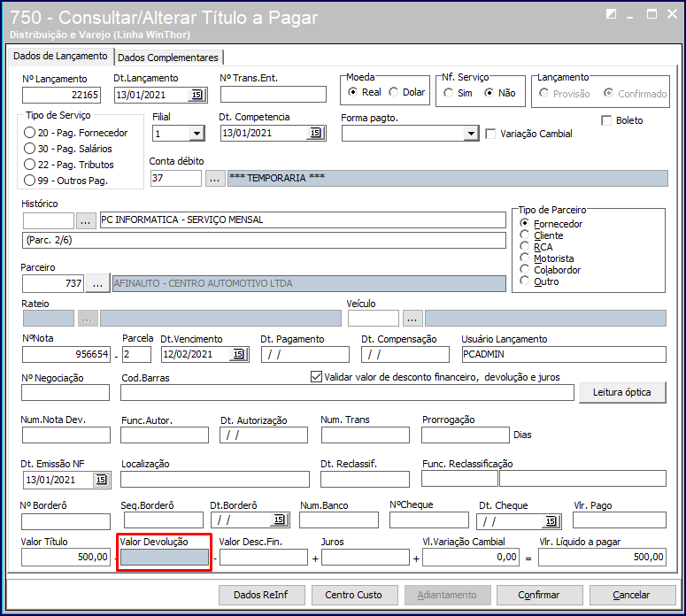Click Confirmar button
The image size is (686, 616).
(x=538, y=595)
